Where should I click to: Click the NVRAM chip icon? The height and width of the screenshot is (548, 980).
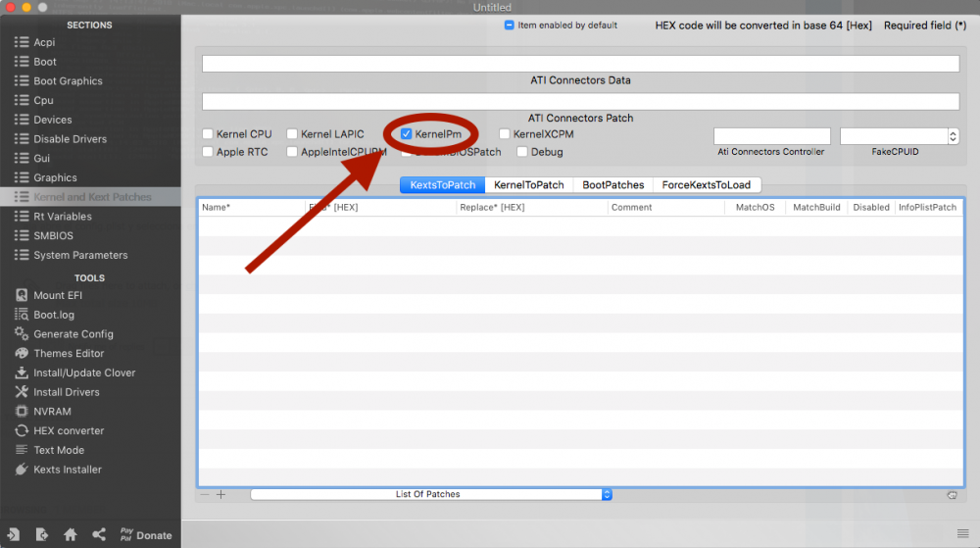22,411
